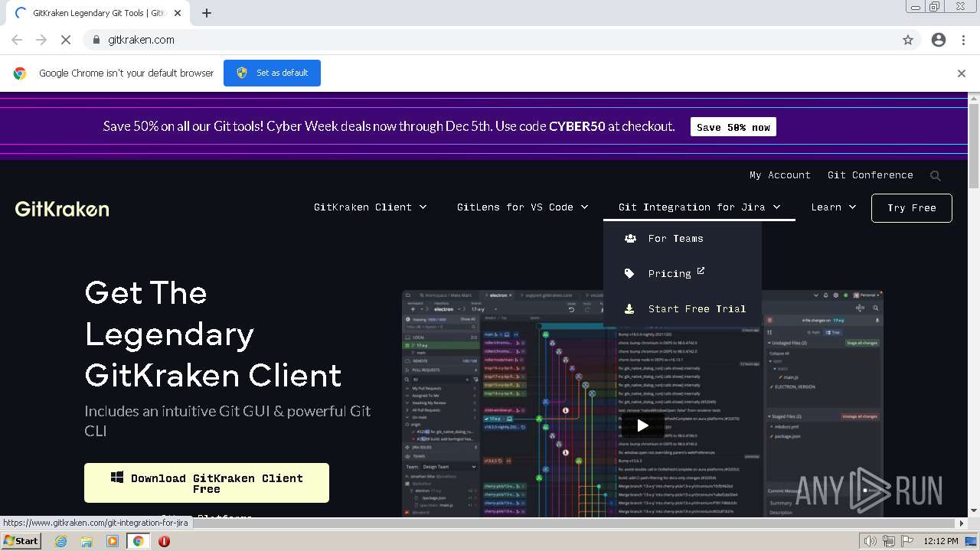Click the Save 50% now button
The height and width of the screenshot is (551, 980).
(733, 127)
